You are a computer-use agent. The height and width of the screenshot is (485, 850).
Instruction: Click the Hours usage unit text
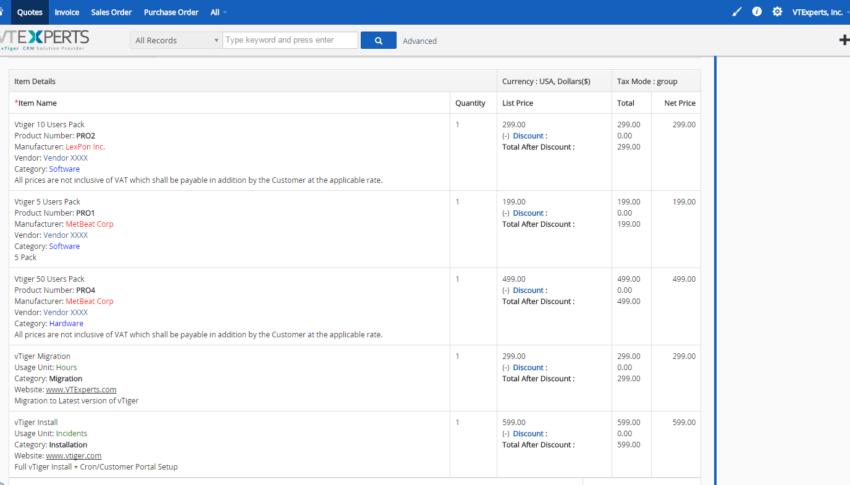(x=67, y=367)
